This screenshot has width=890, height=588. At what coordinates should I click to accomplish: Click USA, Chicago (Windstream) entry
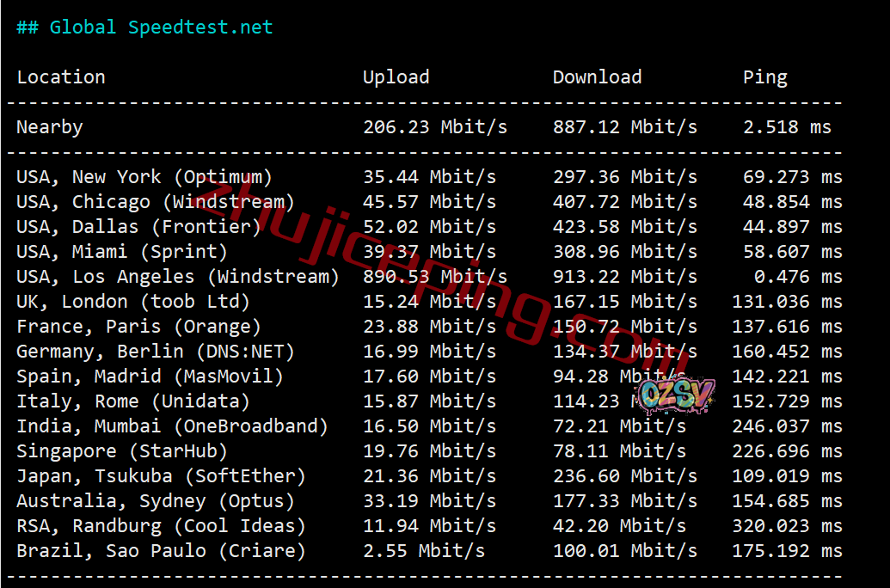tap(156, 202)
